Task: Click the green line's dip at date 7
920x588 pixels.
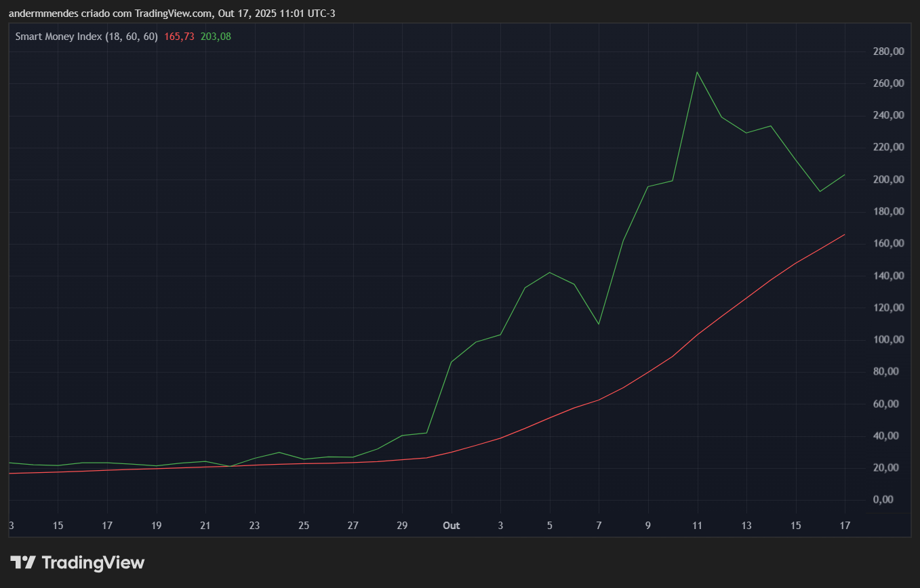Action: tap(599, 324)
